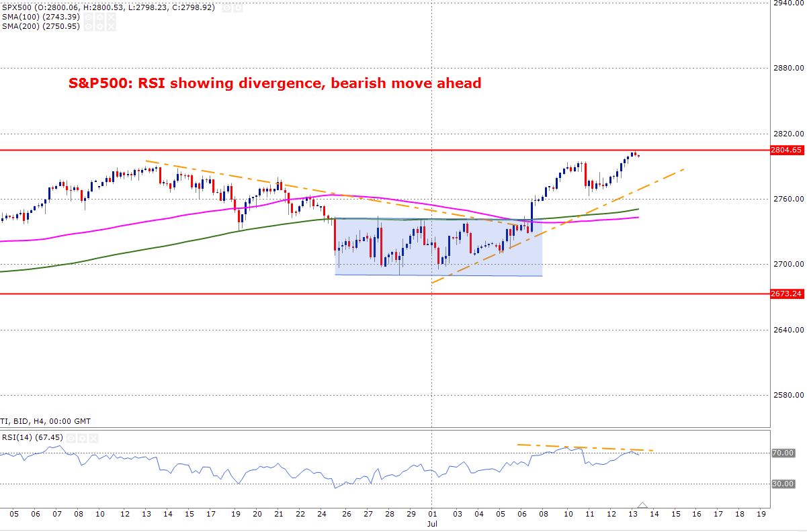Click the RSI 30.00 level label

783,484
